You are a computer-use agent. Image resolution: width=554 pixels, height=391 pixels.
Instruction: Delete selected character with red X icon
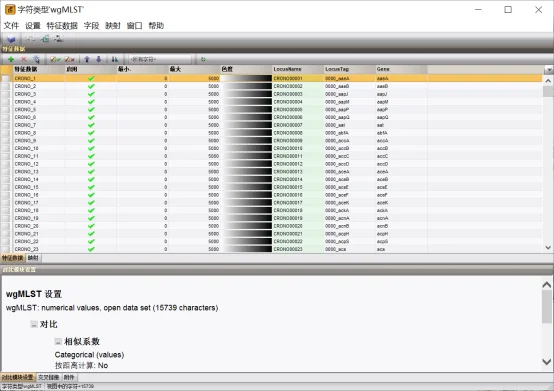click(24, 59)
